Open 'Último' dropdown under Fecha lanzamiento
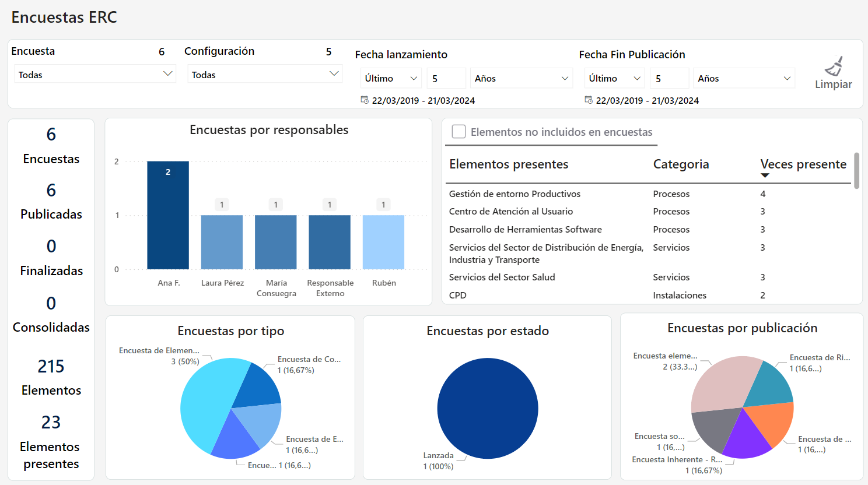Screen dimensions: 868x485 [390, 78]
